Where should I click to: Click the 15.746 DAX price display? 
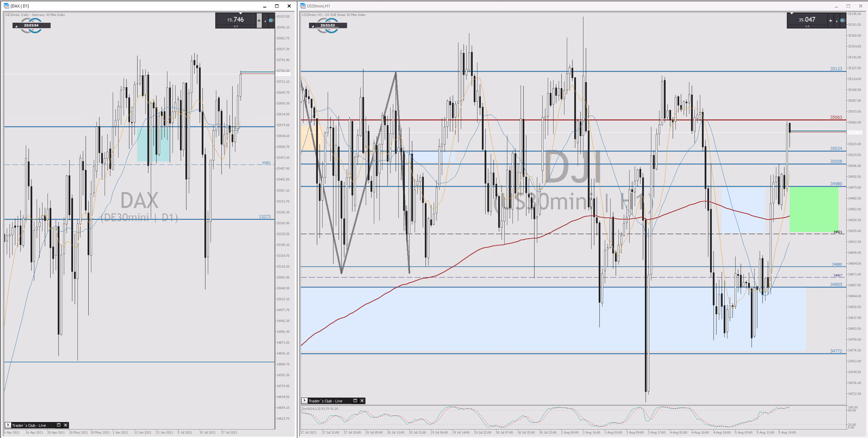coord(235,20)
